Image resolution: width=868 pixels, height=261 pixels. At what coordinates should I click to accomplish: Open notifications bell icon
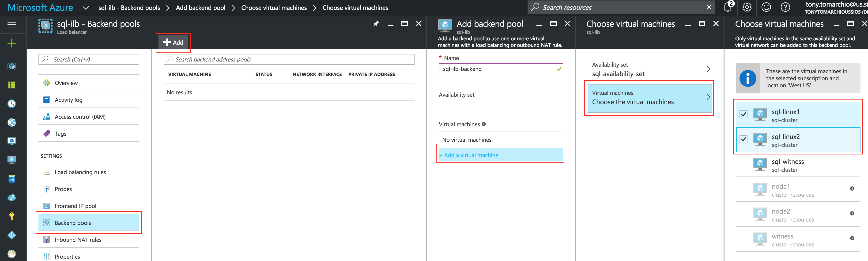(x=728, y=7)
